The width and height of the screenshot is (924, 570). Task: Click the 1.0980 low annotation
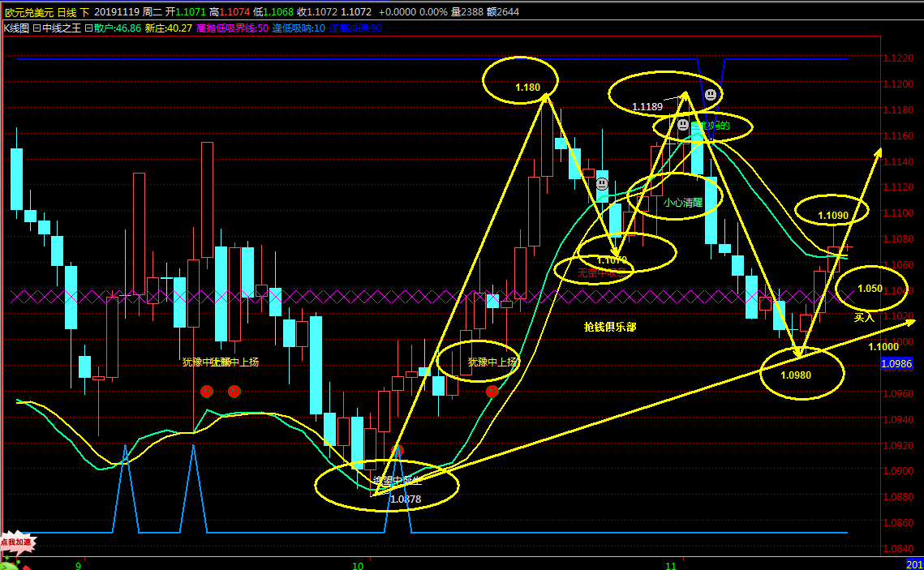point(796,375)
